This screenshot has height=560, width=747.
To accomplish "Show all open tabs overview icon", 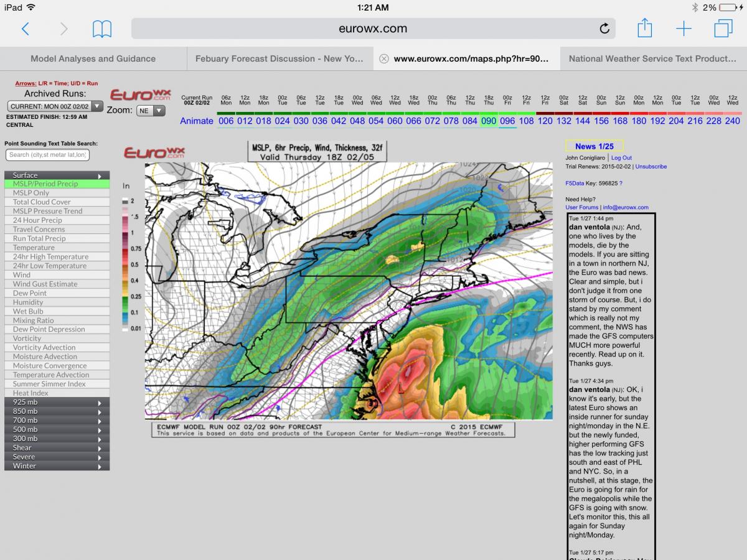I will 723,29.
